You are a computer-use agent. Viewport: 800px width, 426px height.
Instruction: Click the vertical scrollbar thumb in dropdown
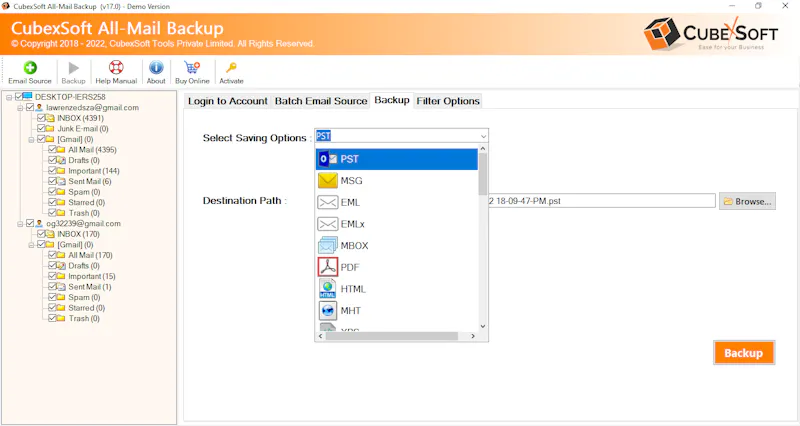[x=483, y=174]
